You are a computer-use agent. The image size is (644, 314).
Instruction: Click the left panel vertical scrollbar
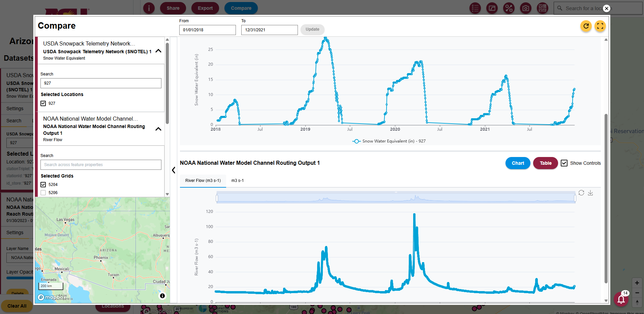(x=167, y=83)
